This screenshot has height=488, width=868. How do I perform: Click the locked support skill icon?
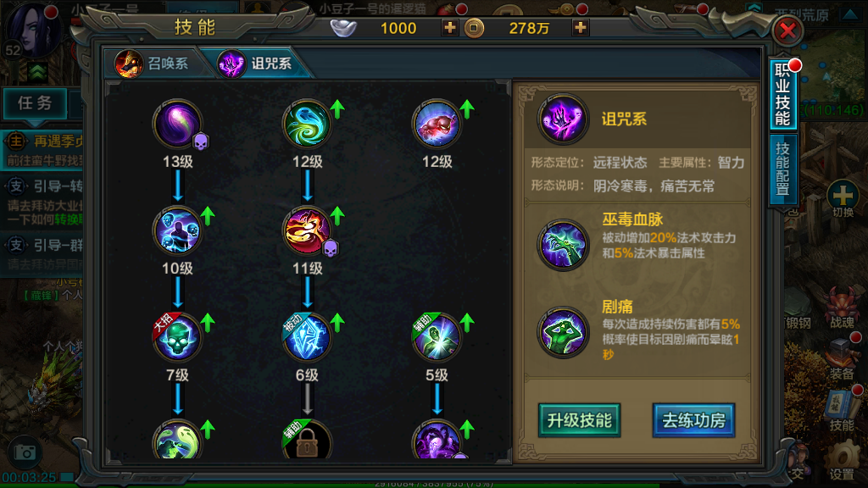point(307,441)
